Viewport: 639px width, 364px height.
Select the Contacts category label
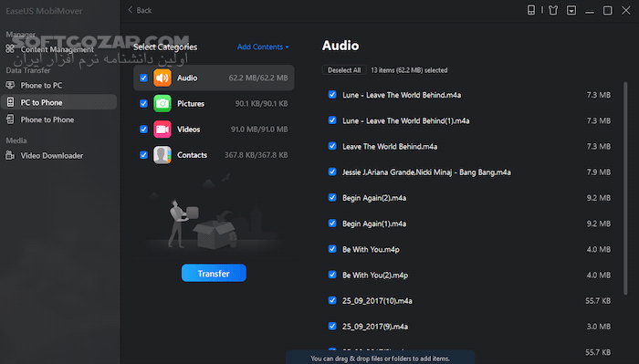(x=192, y=155)
